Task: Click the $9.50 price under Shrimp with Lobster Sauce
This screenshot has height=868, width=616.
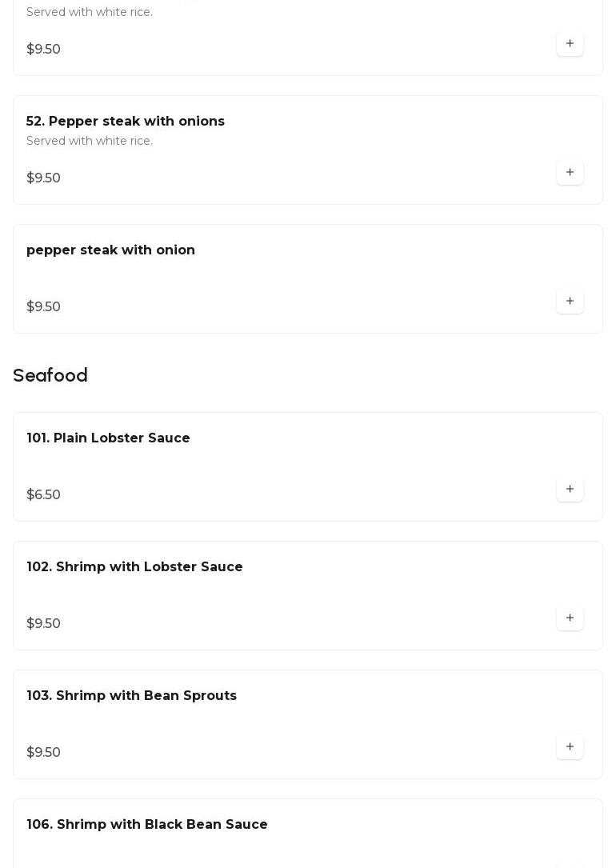Action: 43,624
